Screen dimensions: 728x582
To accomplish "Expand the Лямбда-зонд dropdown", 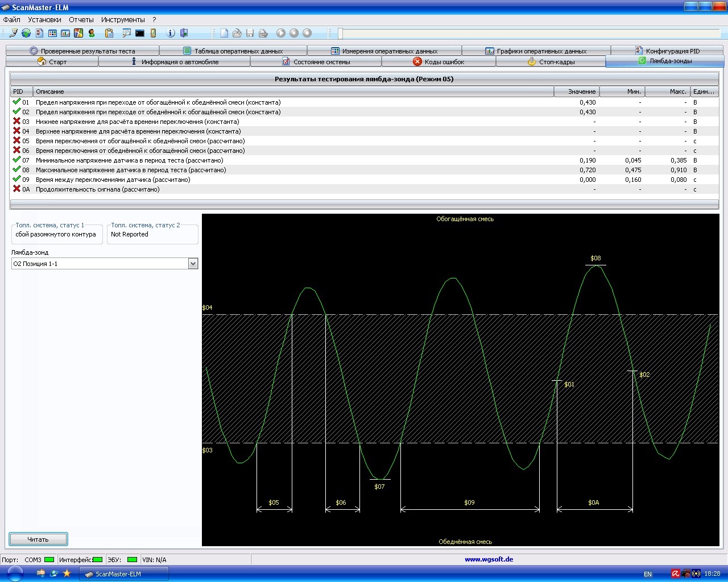I will pyautogui.click(x=193, y=264).
